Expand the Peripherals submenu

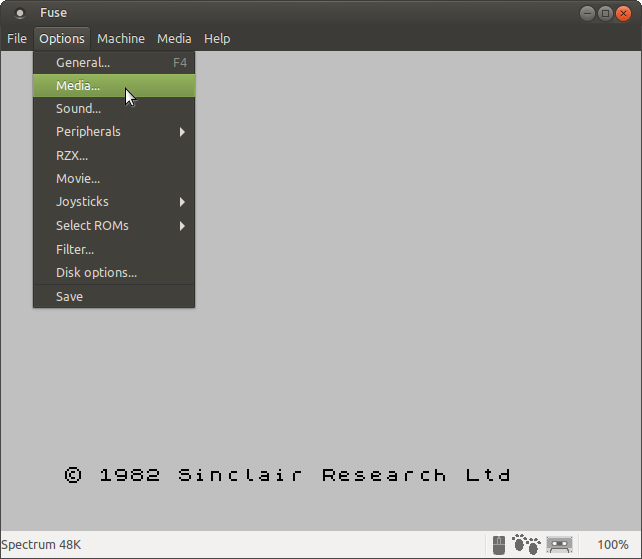(114, 131)
